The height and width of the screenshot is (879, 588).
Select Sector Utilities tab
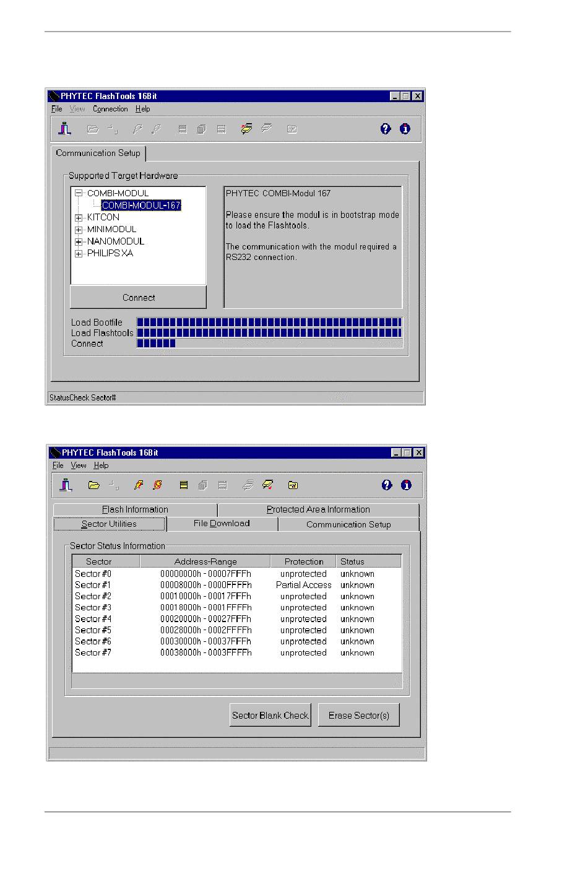109,524
